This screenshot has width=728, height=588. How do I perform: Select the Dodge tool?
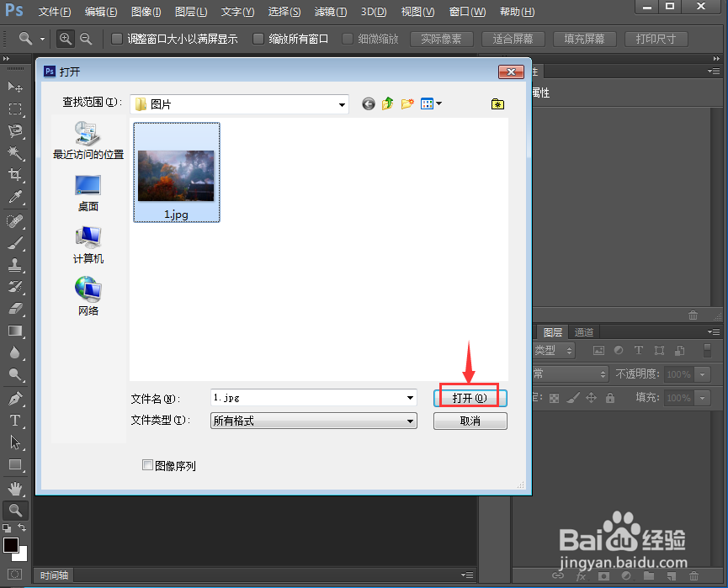[15, 374]
